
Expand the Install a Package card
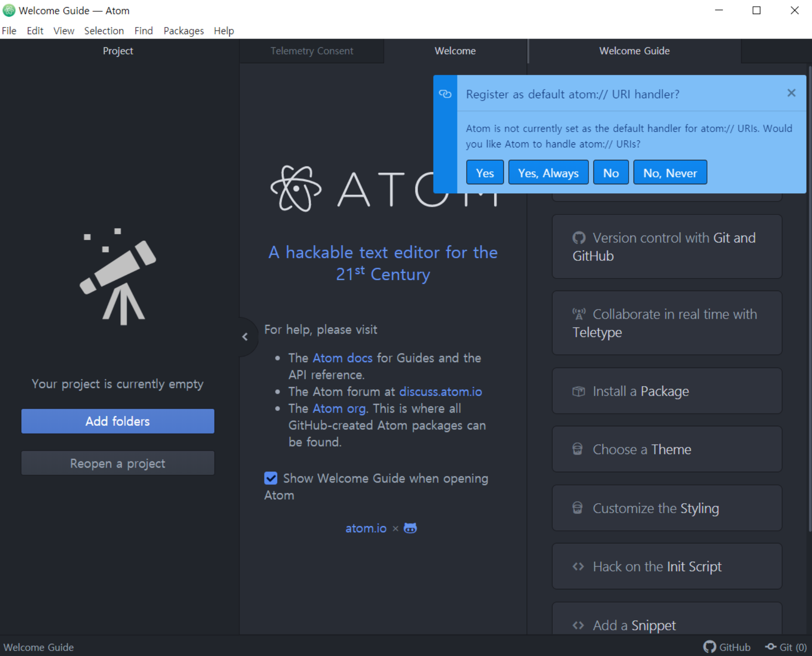pyautogui.click(x=667, y=391)
